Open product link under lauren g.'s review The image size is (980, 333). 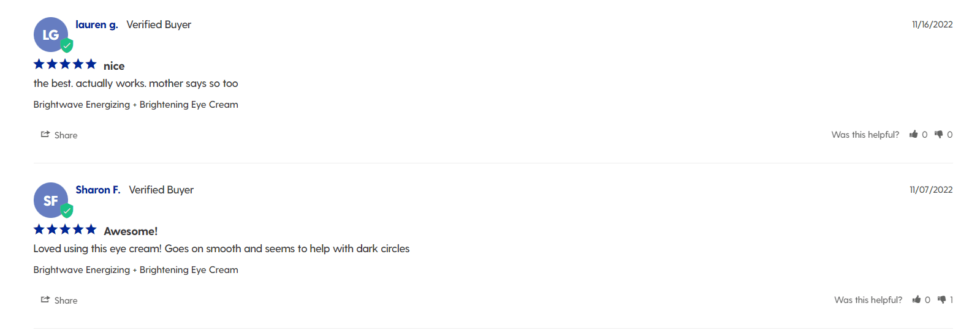(135, 105)
